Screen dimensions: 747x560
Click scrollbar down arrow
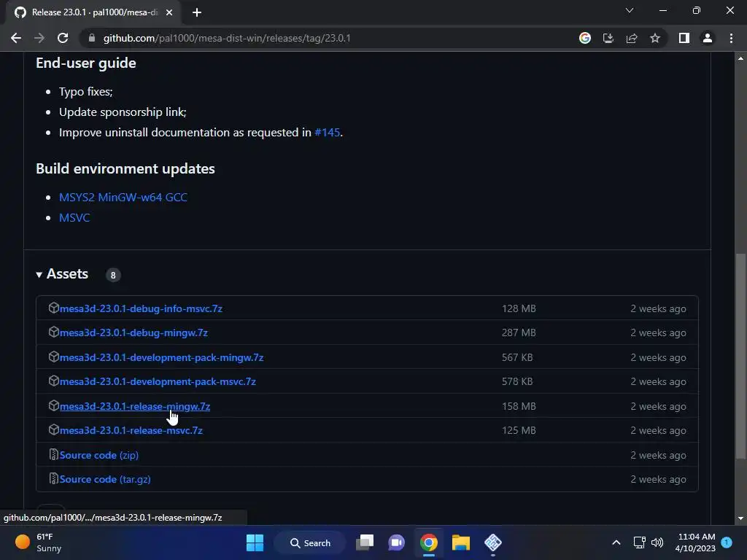pos(740,518)
